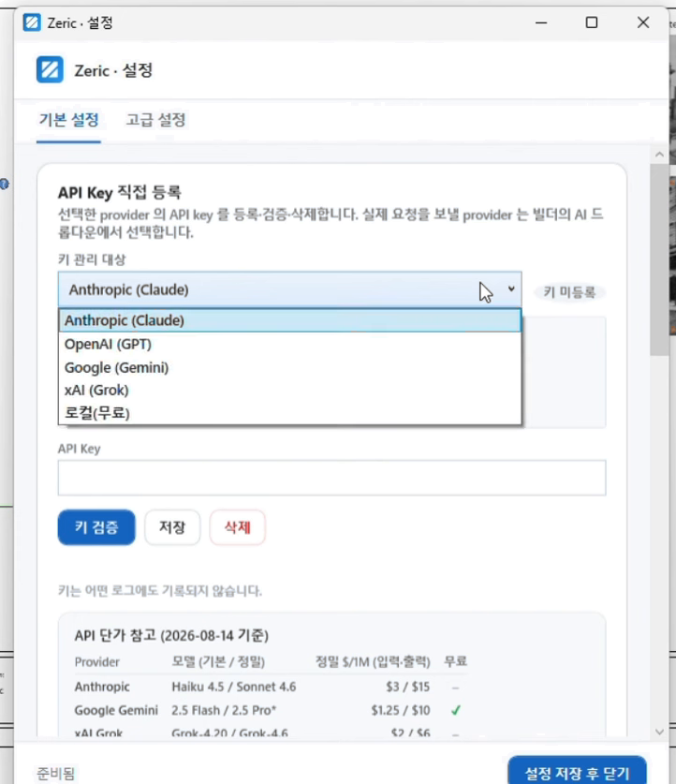This screenshot has height=784, width=676.
Task: Close the Zeric settings window
Action: [643, 22]
